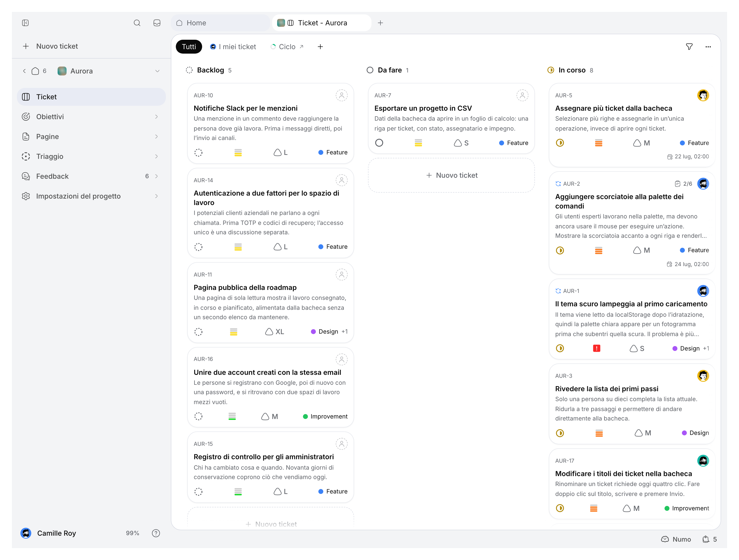
Task: Click the XL effort icon on AUR-11
Action: tap(275, 332)
